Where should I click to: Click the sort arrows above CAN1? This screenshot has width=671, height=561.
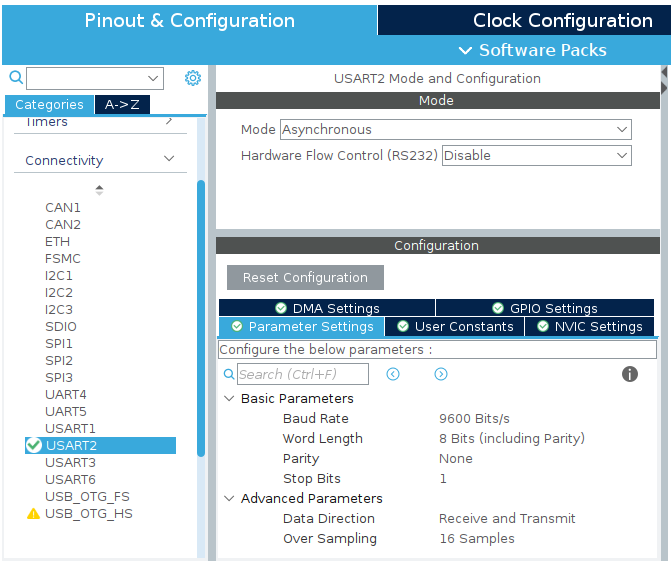pyautogui.click(x=99, y=190)
